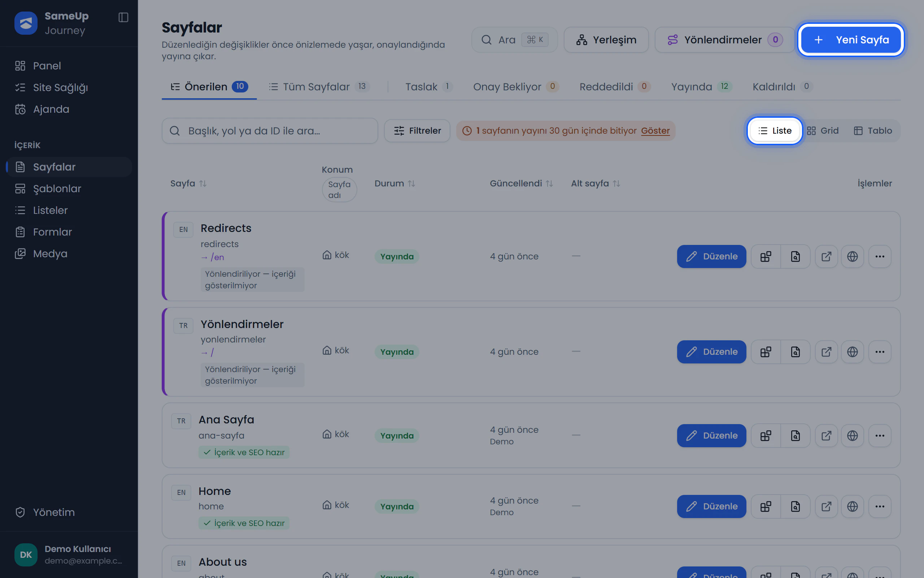Screen dimensions: 924x578
Task: Open the Yerleşim button
Action: point(606,40)
